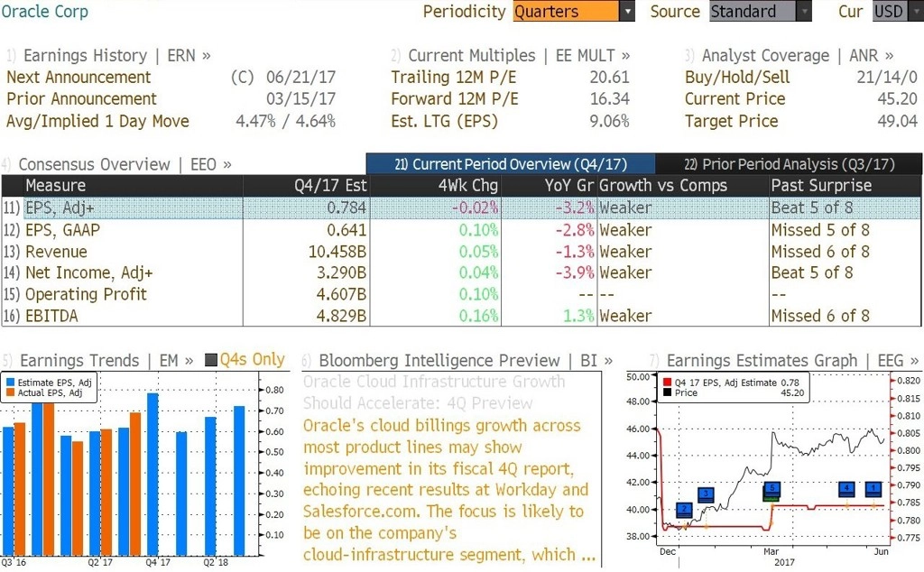Open the Source dropdown arrow
Image resolution: width=924 pixels, height=572 pixels.
click(x=804, y=11)
